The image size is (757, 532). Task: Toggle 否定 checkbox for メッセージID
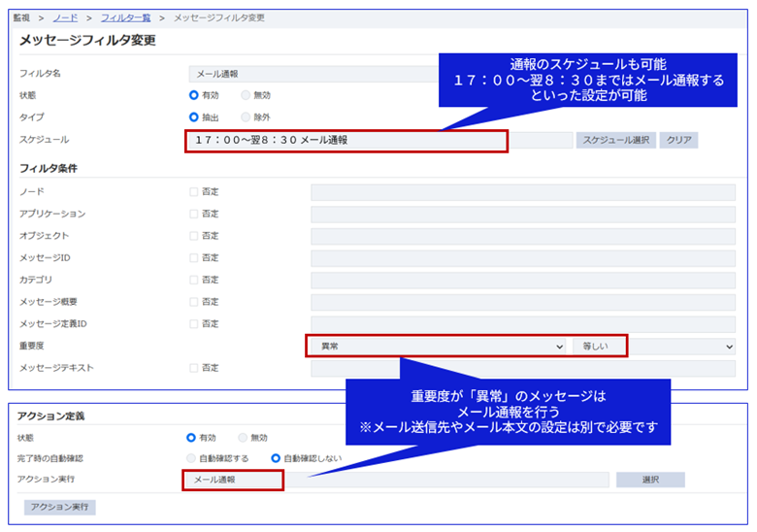(194, 258)
